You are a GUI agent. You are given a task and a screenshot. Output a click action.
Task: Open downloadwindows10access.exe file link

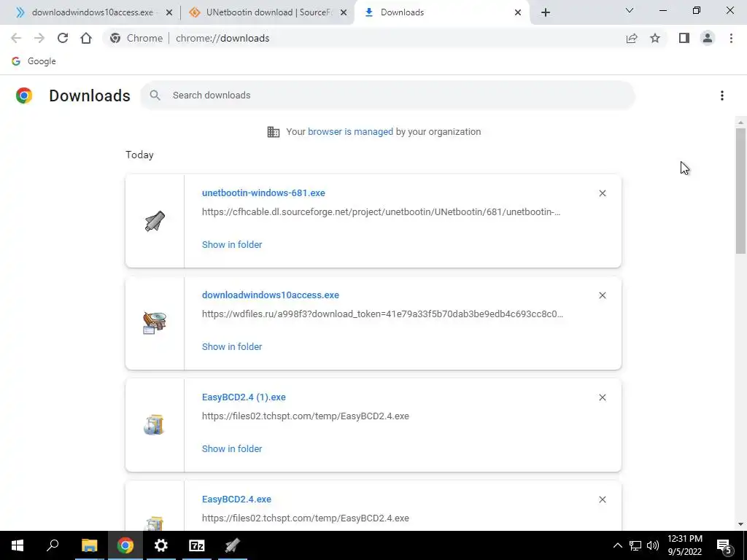click(271, 295)
